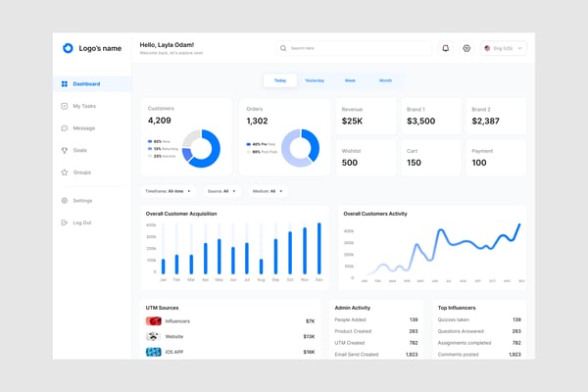
Task: Click the Dec bar in Acquisition chart
Action: click(319, 248)
